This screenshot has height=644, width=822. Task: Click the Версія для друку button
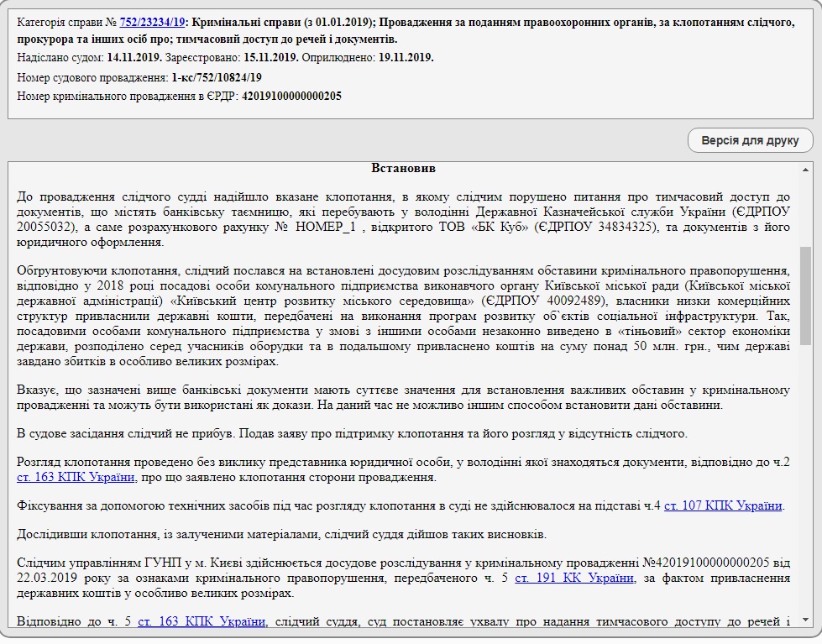750,140
